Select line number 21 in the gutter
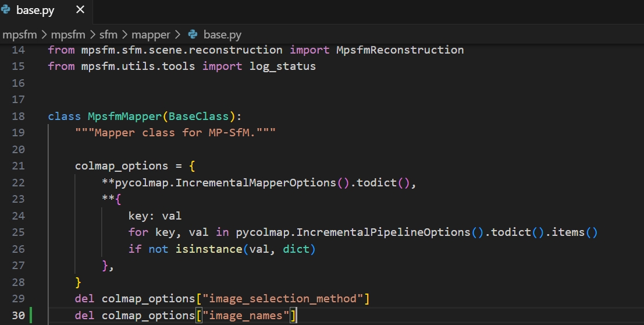644x325 pixels. [18, 166]
